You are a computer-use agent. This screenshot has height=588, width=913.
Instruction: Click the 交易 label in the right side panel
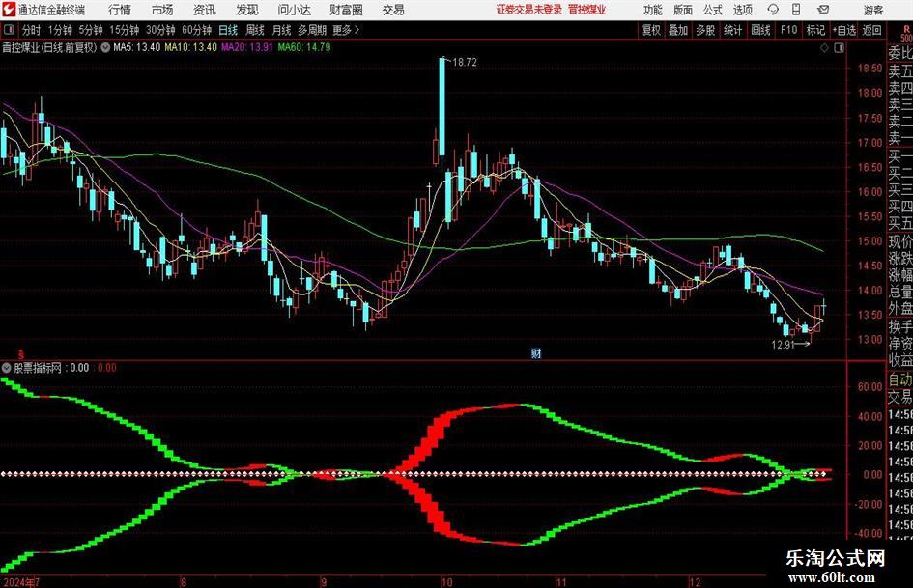[x=900, y=397]
